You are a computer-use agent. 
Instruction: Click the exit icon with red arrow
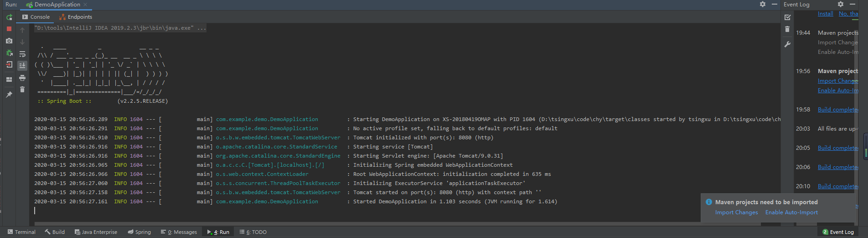coord(9,65)
